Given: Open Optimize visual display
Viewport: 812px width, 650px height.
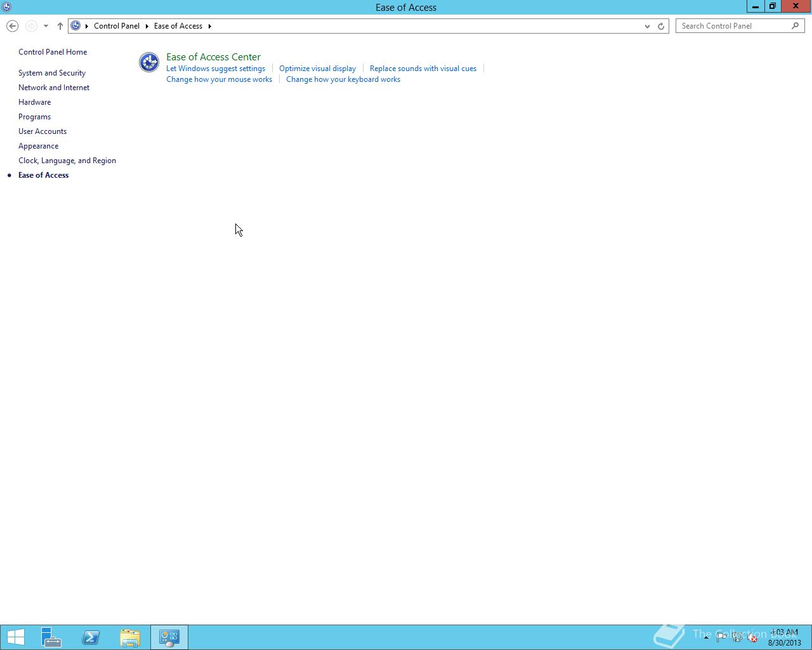Looking at the screenshot, I should pos(317,69).
